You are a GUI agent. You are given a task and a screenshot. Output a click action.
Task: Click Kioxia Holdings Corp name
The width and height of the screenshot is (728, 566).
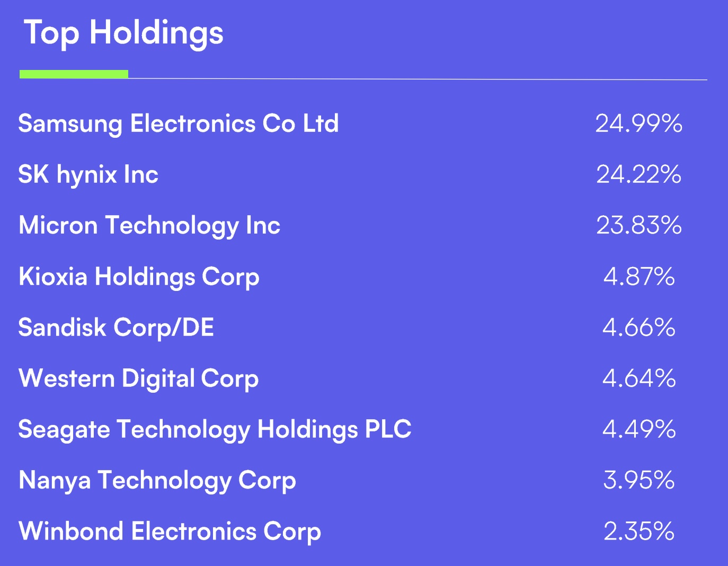pyautogui.click(x=139, y=276)
